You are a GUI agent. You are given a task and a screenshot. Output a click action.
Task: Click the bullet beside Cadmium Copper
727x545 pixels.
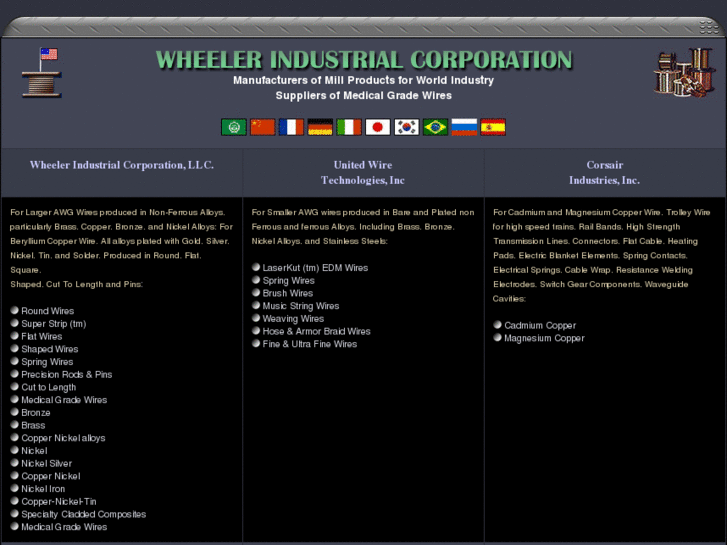pos(497,325)
